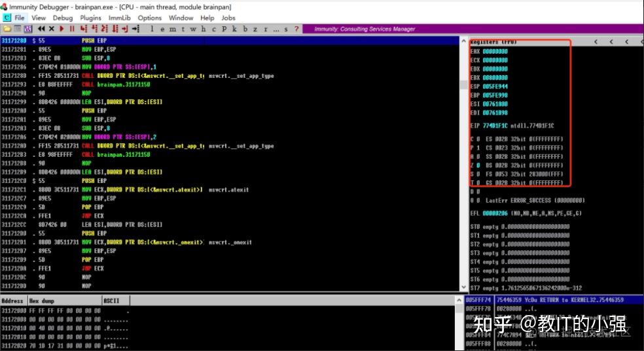This screenshot has height=351, width=644.
Task: Show source via the 's' icon
Action: pos(286,29)
